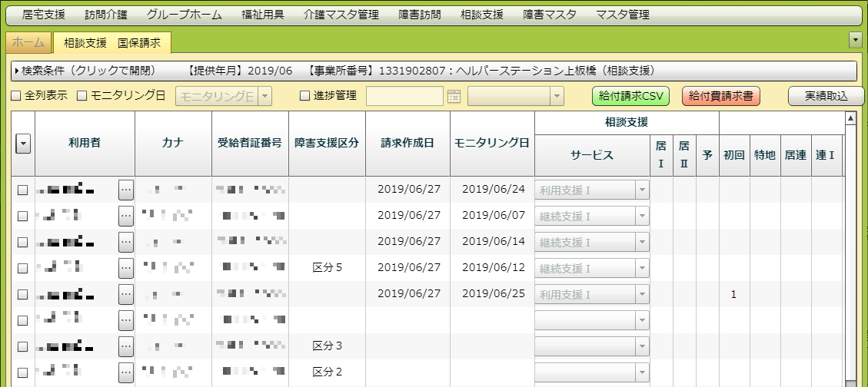The width and height of the screenshot is (868, 387).
Task: Open the table column selector arrow in header
Action: (x=23, y=144)
